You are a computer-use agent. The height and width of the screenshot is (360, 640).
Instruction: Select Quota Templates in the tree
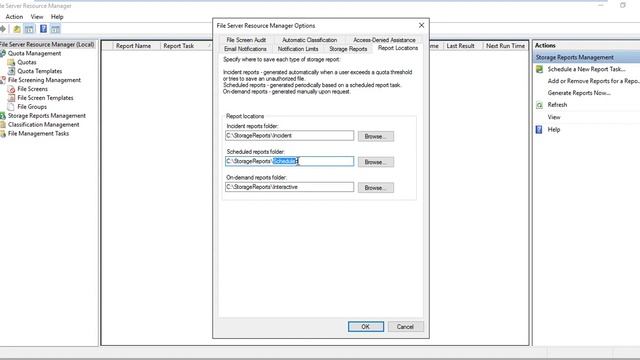[x=40, y=71]
